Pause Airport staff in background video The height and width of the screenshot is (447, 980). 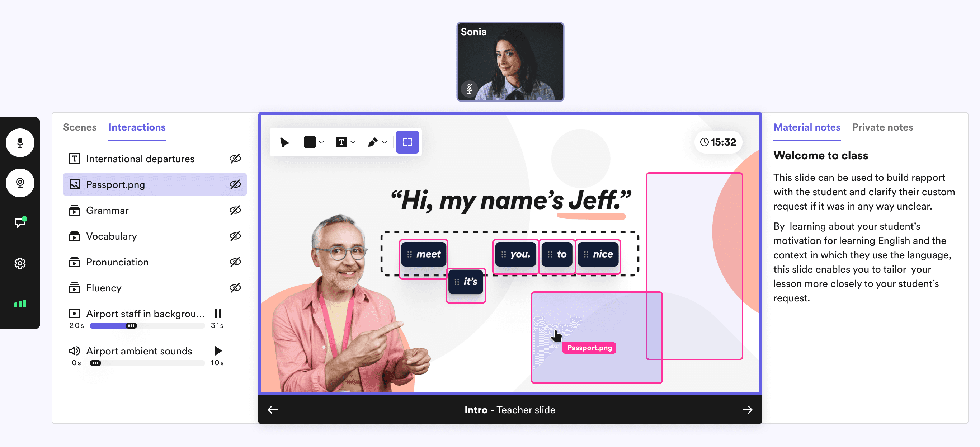[x=218, y=314]
